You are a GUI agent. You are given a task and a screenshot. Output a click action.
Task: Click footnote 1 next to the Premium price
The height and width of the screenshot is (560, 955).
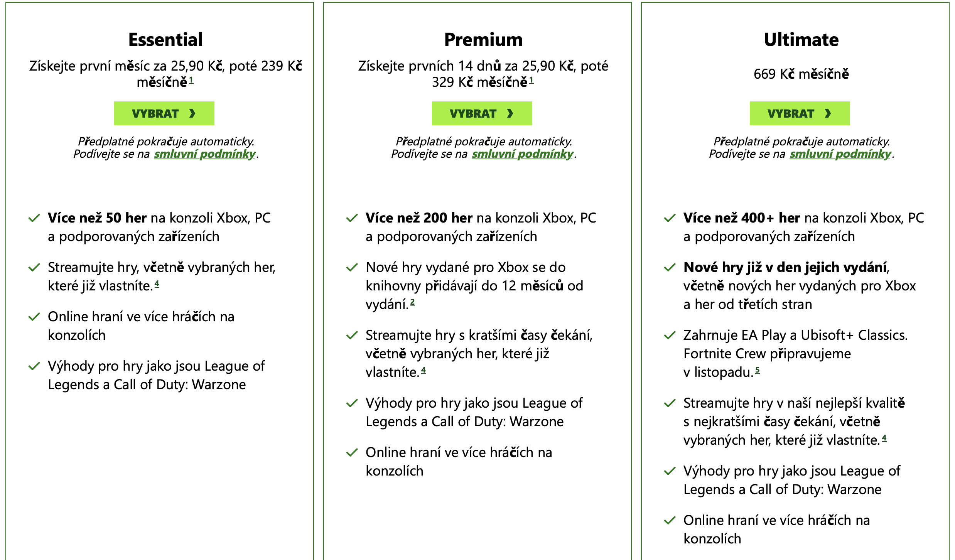click(532, 80)
